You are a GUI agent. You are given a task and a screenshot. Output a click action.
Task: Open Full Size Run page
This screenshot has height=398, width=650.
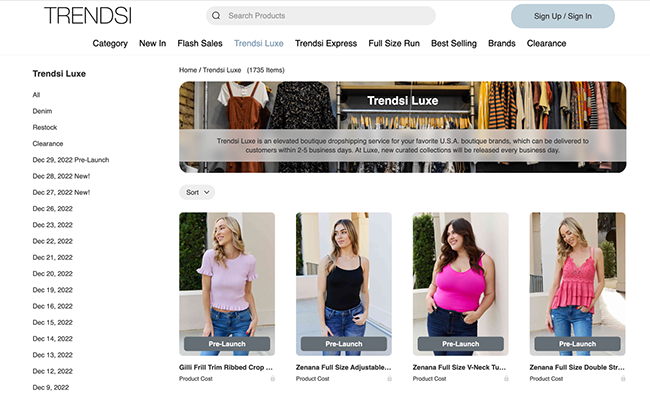pyautogui.click(x=394, y=43)
